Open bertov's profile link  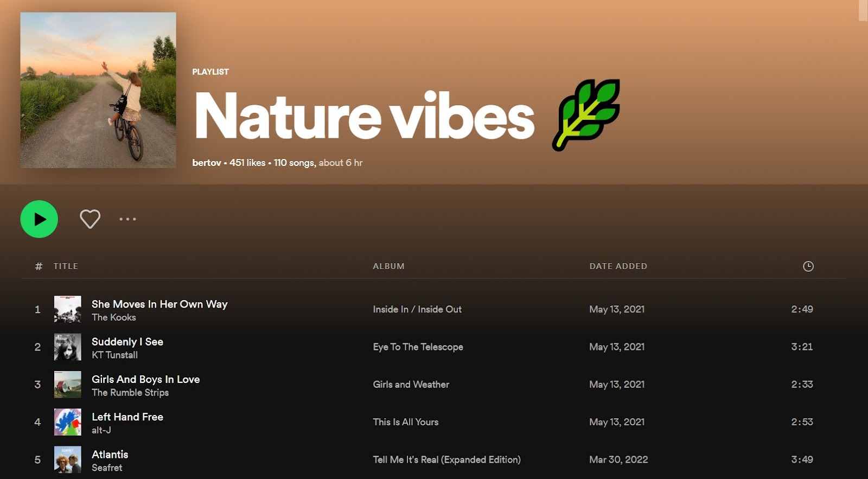[207, 163]
